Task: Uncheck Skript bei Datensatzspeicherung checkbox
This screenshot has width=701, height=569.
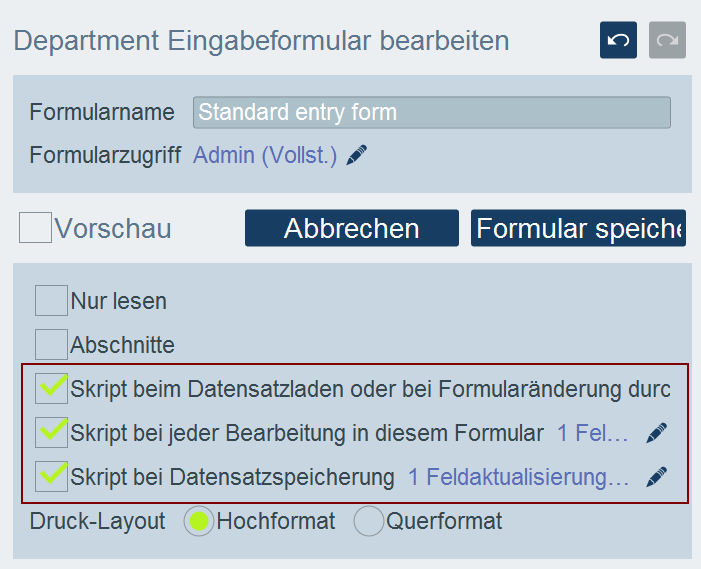Action: point(52,477)
